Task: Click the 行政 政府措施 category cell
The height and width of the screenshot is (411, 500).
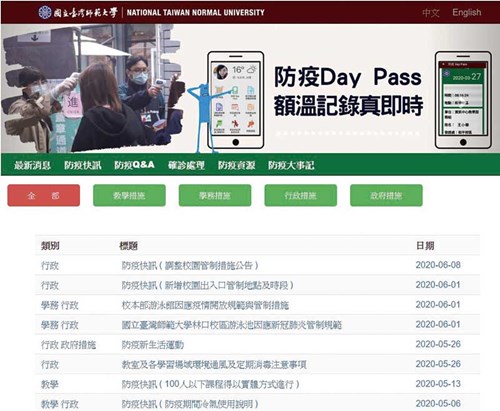Action: 68,345
